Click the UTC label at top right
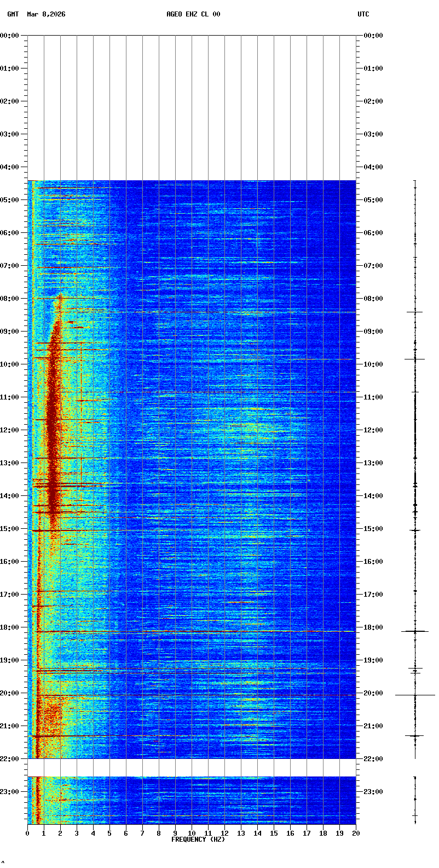The height and width of the screenshot is (868, 439). (363, 14)
